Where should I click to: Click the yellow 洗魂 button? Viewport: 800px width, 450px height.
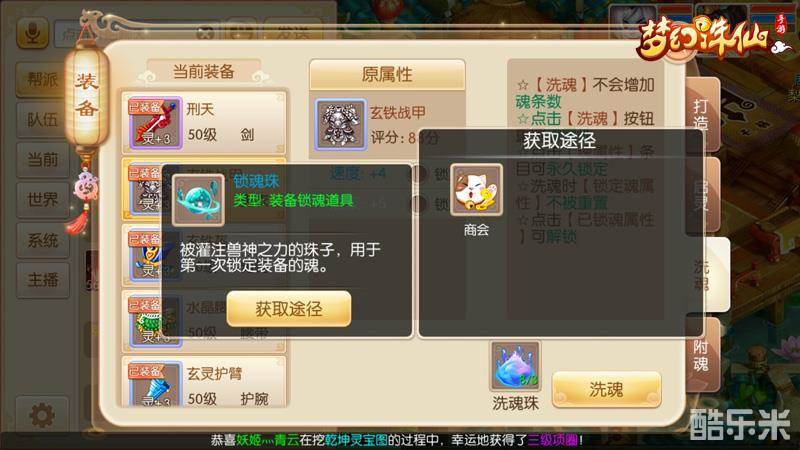(606, 389)
